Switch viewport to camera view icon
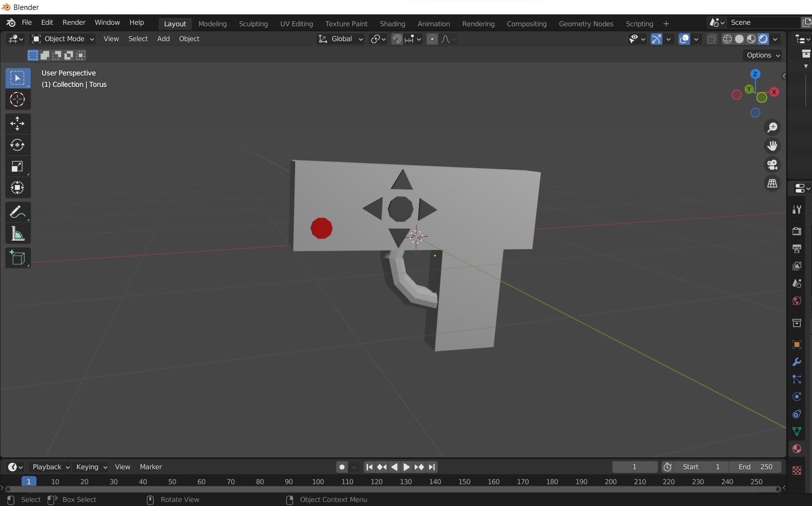Screen dimensions: 812x506 coord(772,165)
